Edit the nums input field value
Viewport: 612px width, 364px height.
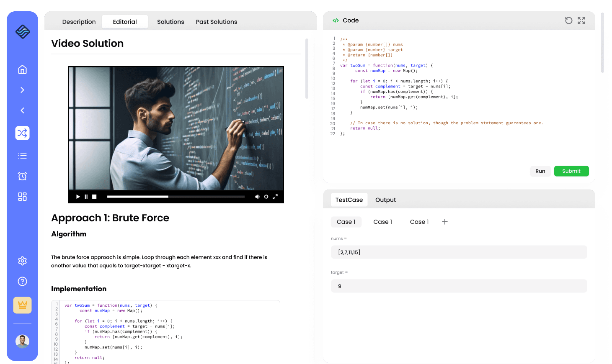click(x=459, y=252)
